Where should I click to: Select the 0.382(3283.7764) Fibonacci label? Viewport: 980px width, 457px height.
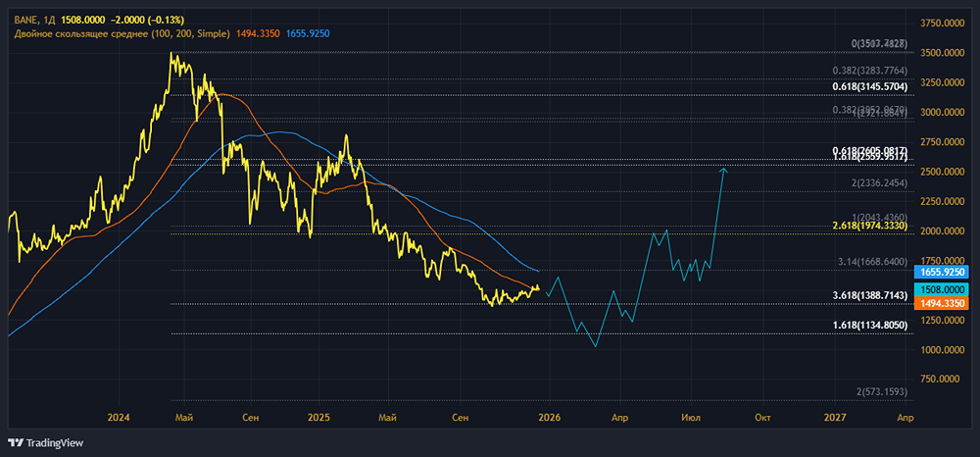[870, 71]
